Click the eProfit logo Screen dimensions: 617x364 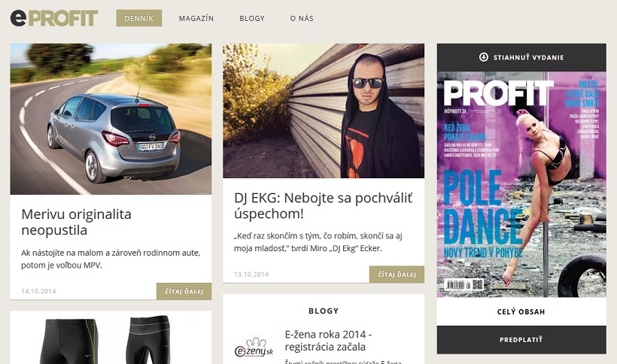click(x=54, y=18)
